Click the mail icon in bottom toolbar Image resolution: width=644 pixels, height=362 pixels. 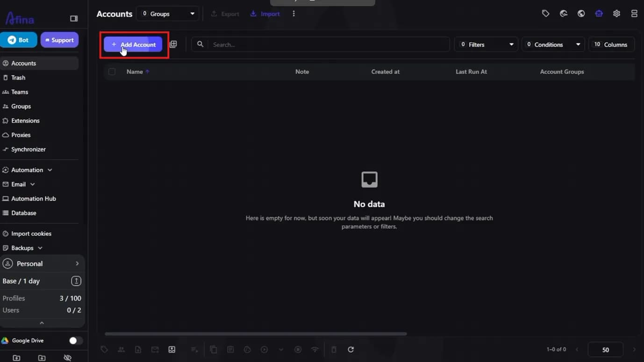[155, 349]
